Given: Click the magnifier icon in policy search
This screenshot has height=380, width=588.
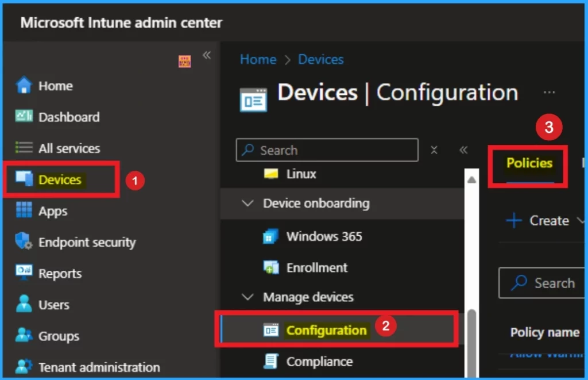Looking at the screenshot, I should tap(519, 283).
